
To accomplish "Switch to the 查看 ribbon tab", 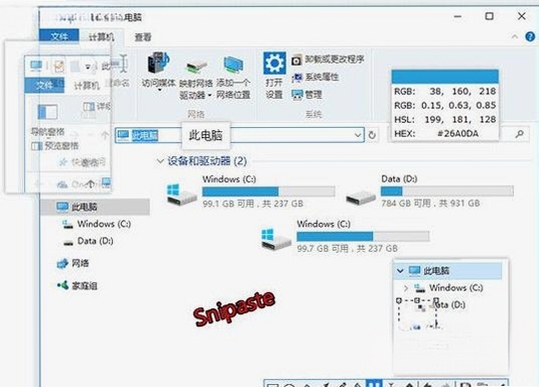I will coord(143,37).
